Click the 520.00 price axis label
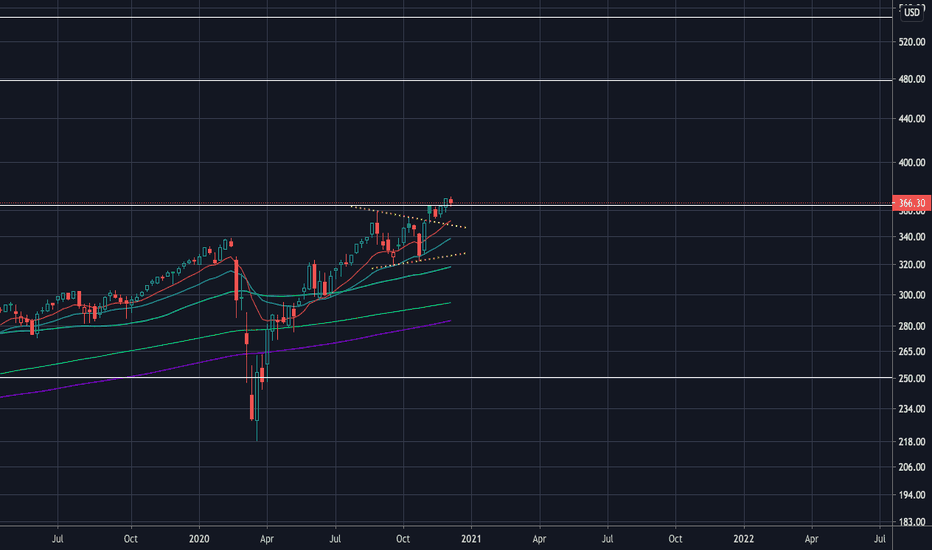 912,42
